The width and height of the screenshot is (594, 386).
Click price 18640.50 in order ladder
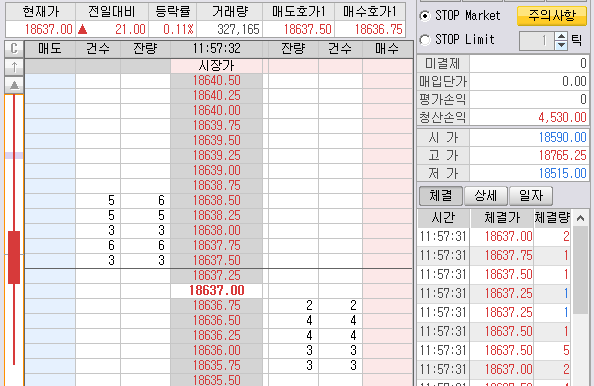point(216,81)
